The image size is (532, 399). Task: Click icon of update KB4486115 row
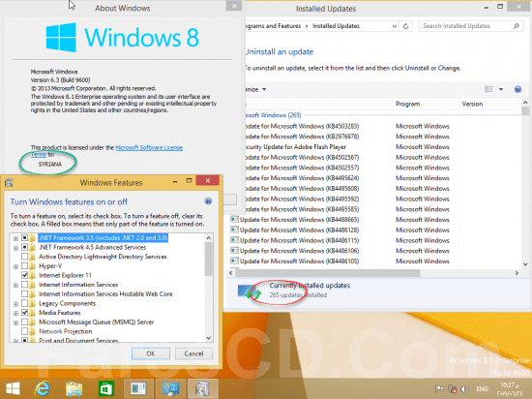[234, 240]
